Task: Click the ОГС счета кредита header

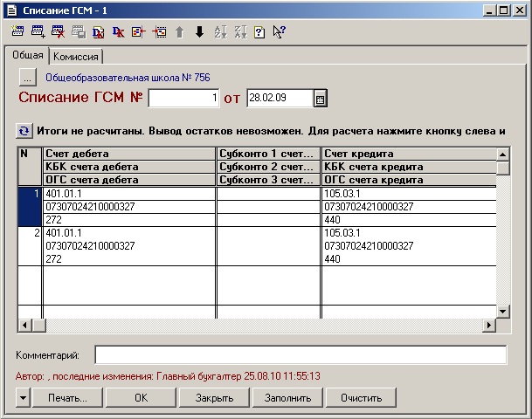Action: 409,180
